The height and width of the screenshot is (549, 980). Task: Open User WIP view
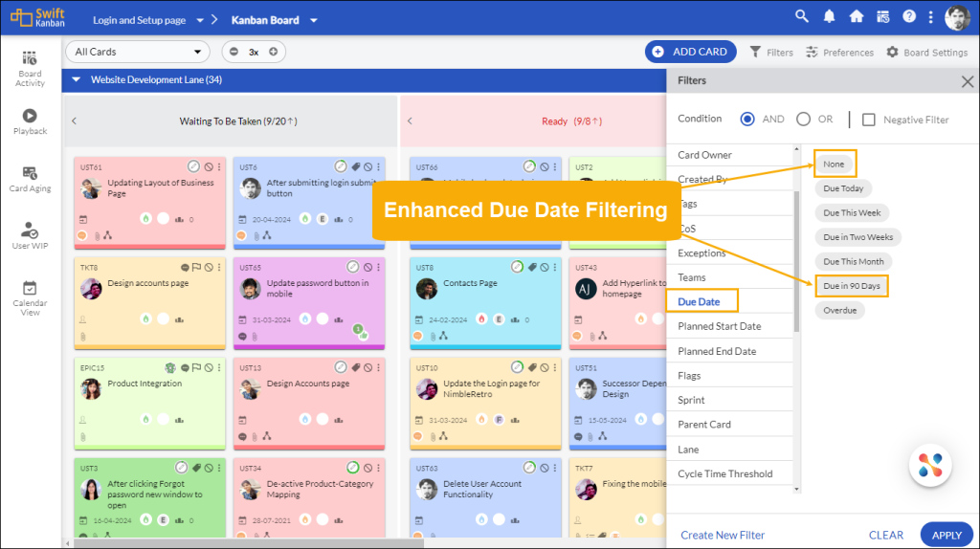click(x=30, y=236)
